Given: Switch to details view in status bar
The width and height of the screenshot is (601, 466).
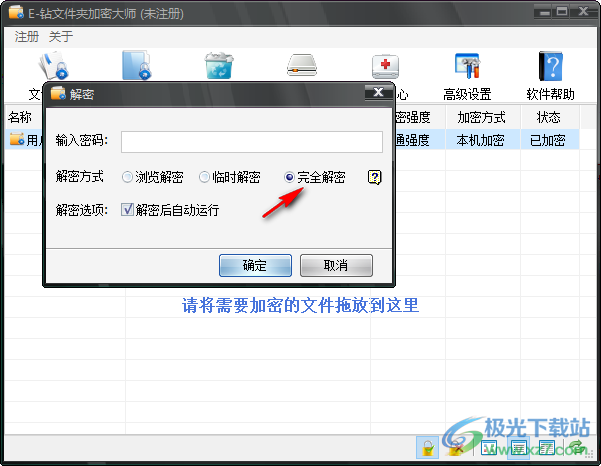Looking at the screenshot, I should pos(547,447).
